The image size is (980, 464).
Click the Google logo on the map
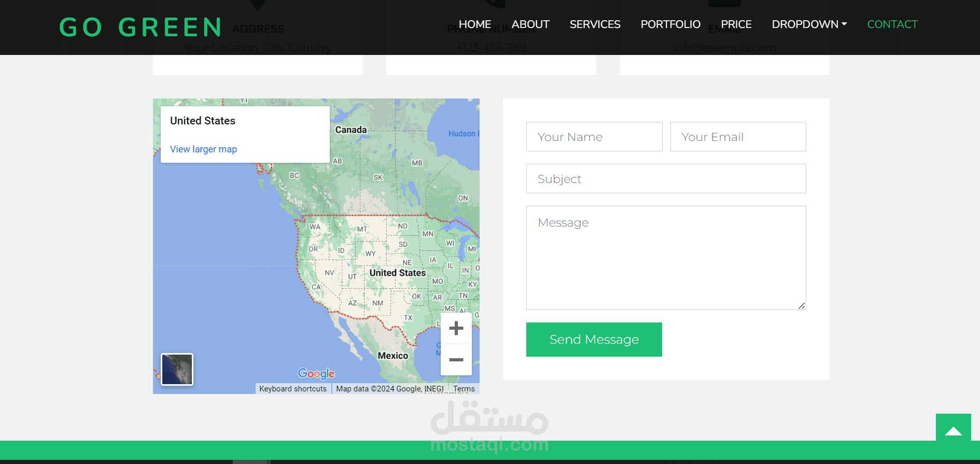point(316,373)
